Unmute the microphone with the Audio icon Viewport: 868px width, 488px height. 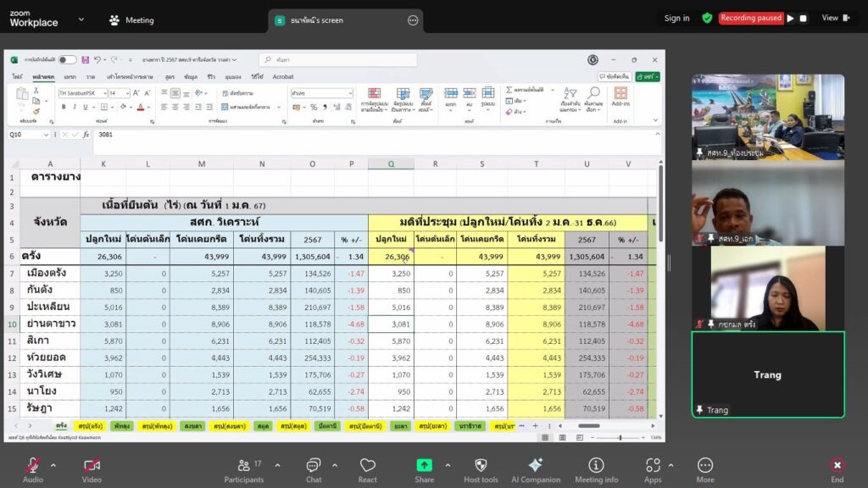33,465
